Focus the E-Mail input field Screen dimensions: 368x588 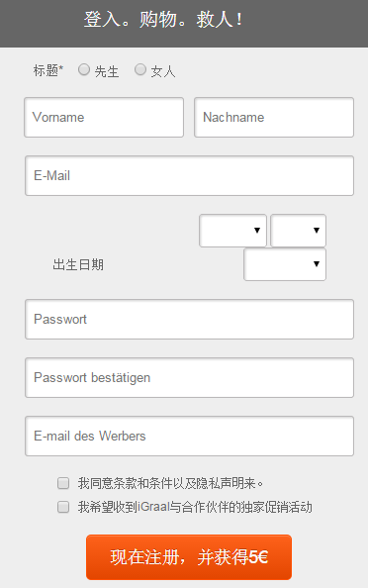click(x=189, y=176)
